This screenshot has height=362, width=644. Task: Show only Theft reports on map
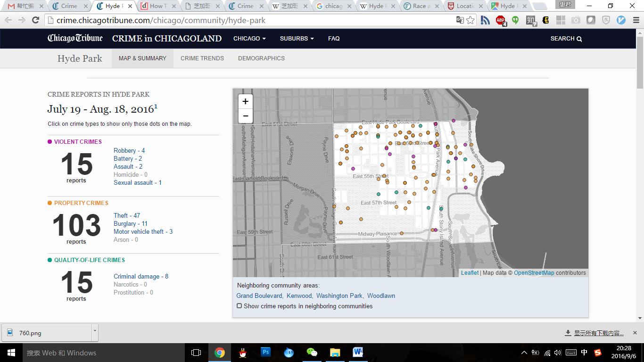(126, 215)
